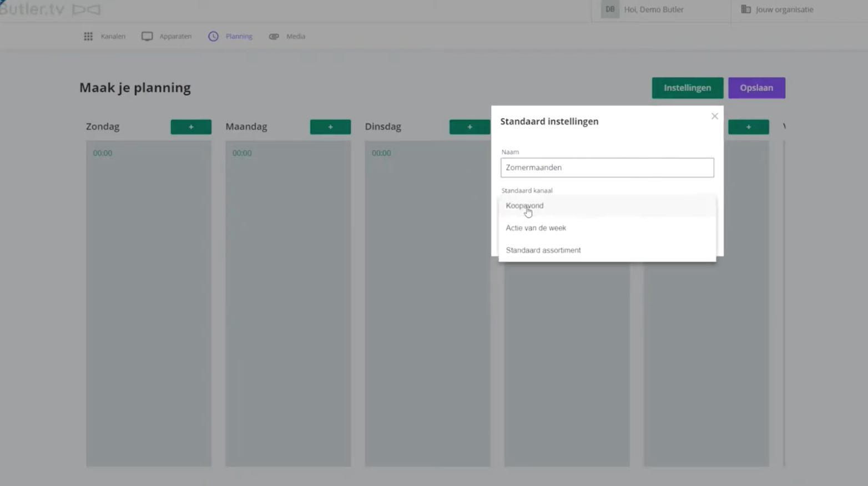The height and width of the screenshot is (486, 868).
Task: Click the 00:00 marker under Zondag
Action: [x=103, y=153]
